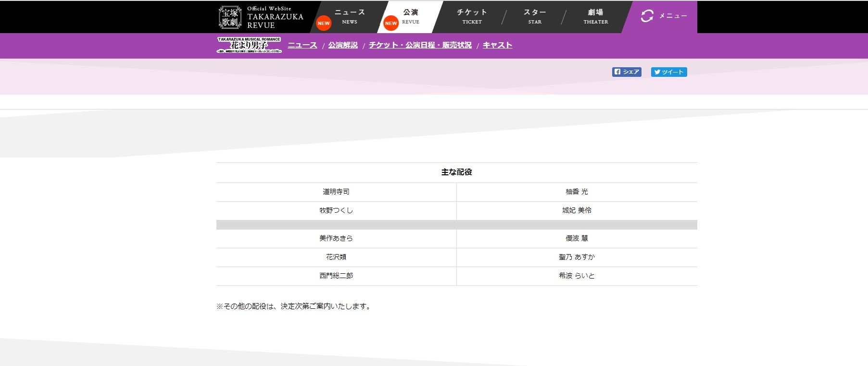Click the 花より男子 show title logo
This screenshot has height=366, width=868.
pos(249,45)
